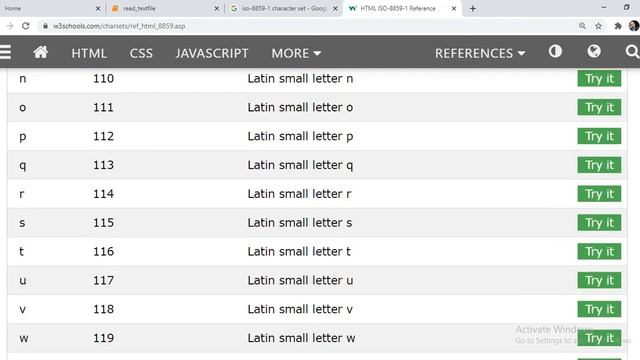
Task: Click Try it for letter u
Action: coord(599,280)
